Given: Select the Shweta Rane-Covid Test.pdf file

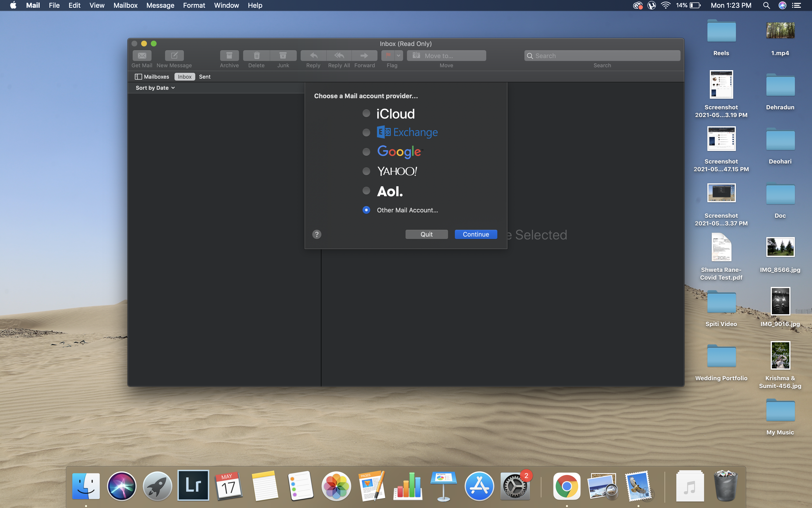Looking at the screenshot, I should 721,247.
